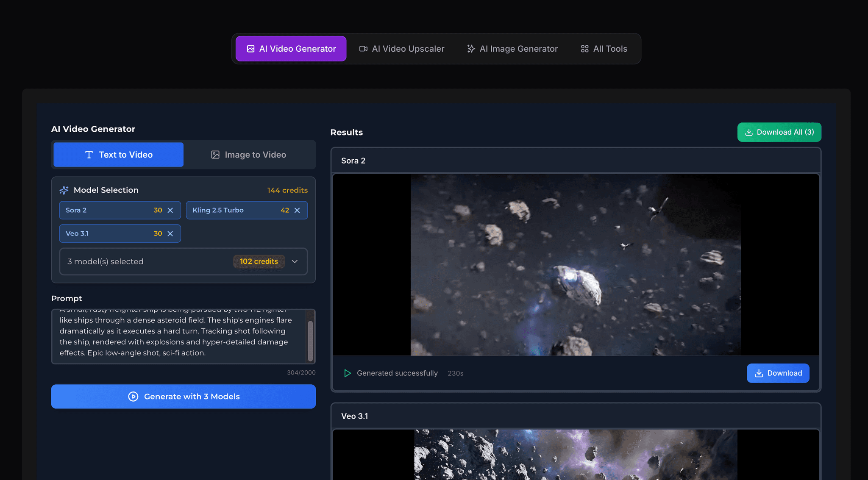Click inside the Prompt text area
The image size is (868, 480).
point(178,336)
